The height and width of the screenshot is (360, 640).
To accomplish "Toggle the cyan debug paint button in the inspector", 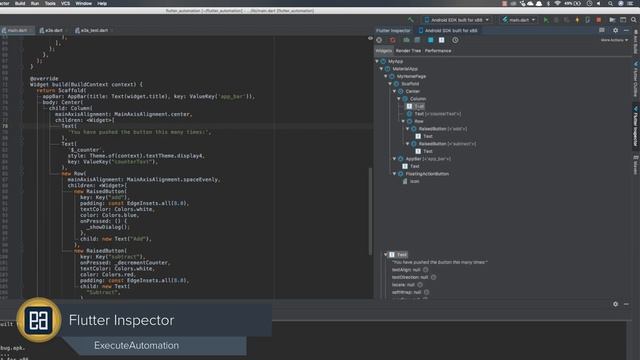I will click(x=431, y=40).
